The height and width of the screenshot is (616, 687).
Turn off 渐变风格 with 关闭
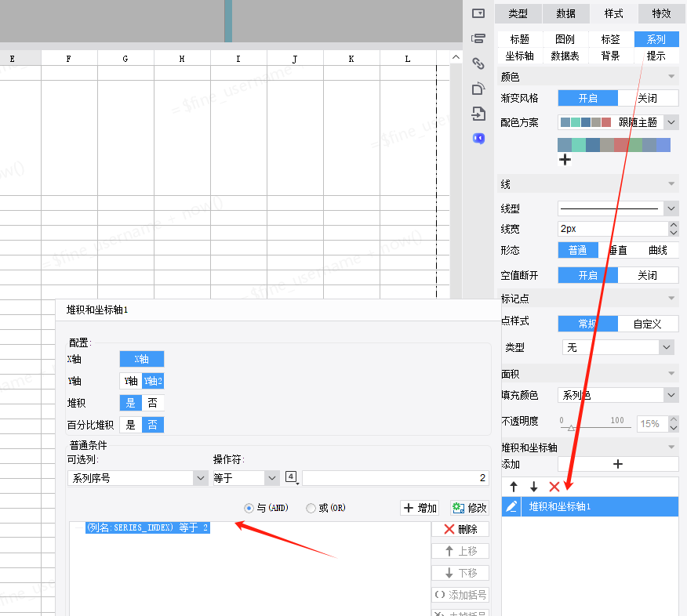click(x=647, y=99)
